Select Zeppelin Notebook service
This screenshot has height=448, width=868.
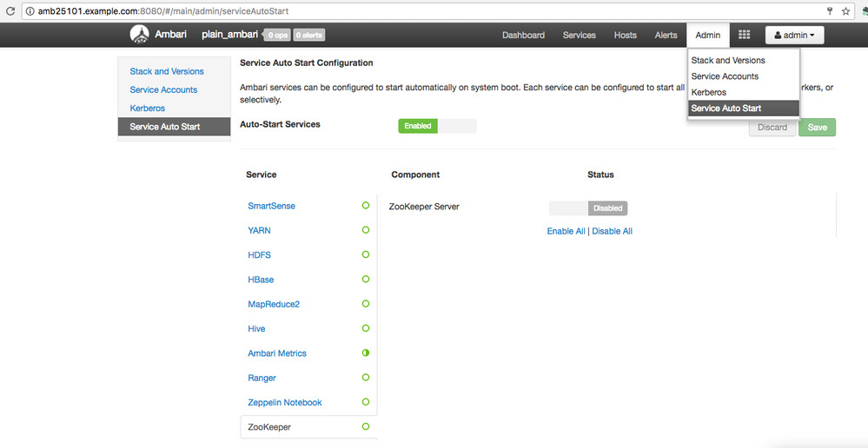284,403
